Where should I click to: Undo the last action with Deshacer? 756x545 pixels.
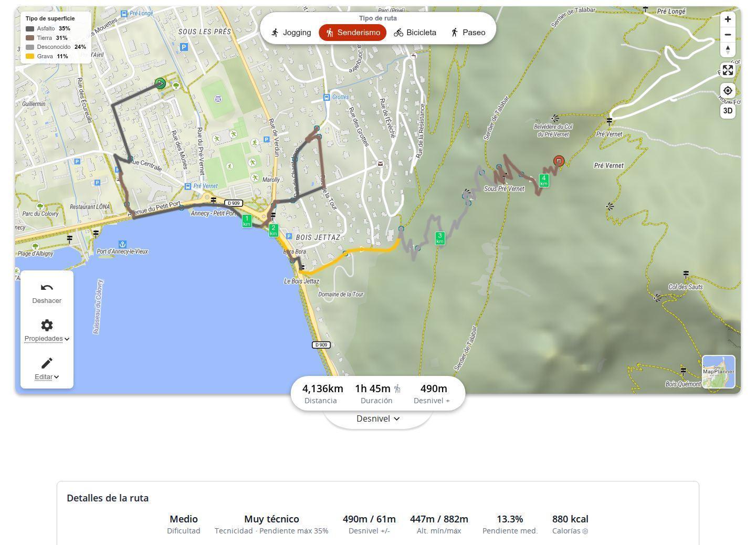click(47, 293)
